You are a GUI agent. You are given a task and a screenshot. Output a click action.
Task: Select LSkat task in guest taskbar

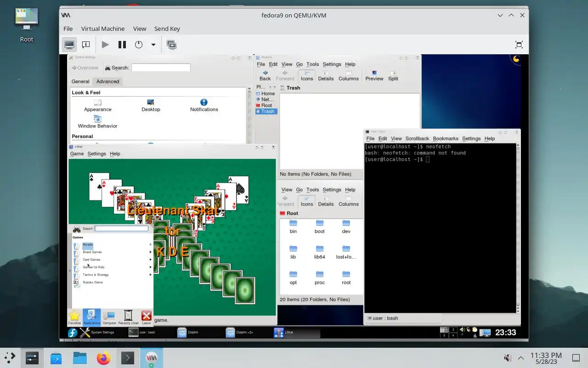[x=296, y=332]
